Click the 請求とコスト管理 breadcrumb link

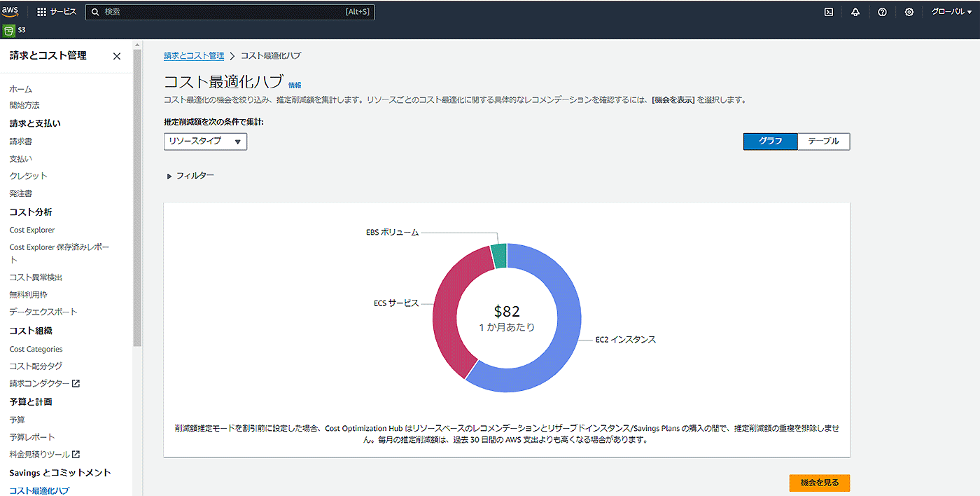194,55
